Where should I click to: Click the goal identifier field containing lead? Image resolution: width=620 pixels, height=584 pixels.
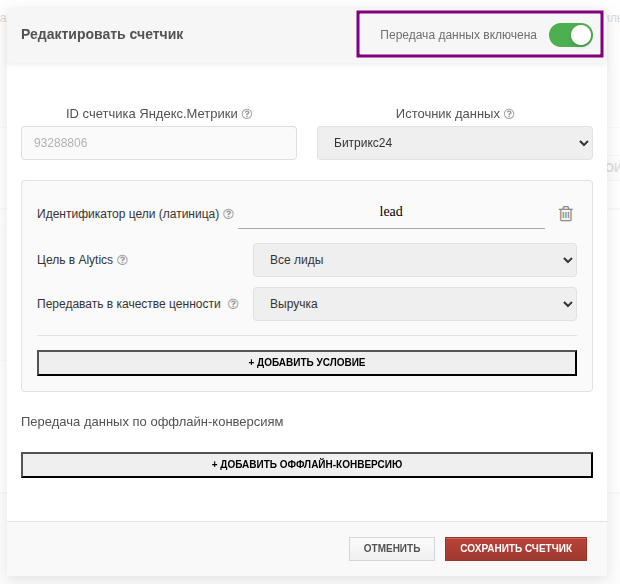tap(391, 212)
